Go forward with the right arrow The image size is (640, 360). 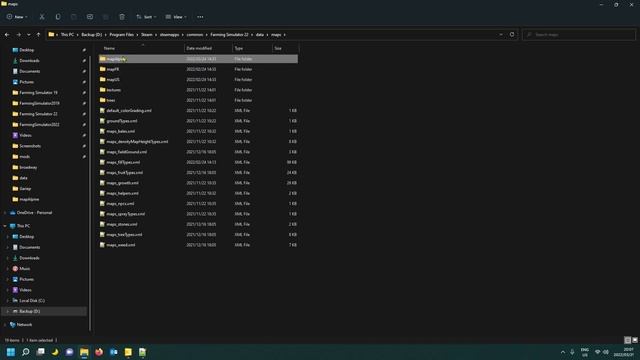pos(18,35)
